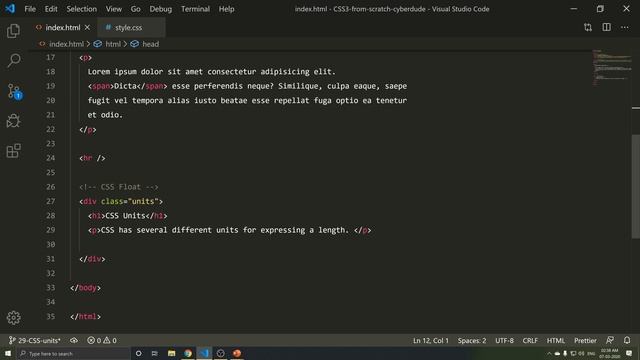
Task: Open the Windows Action Center icon
Action: [629, 353]
